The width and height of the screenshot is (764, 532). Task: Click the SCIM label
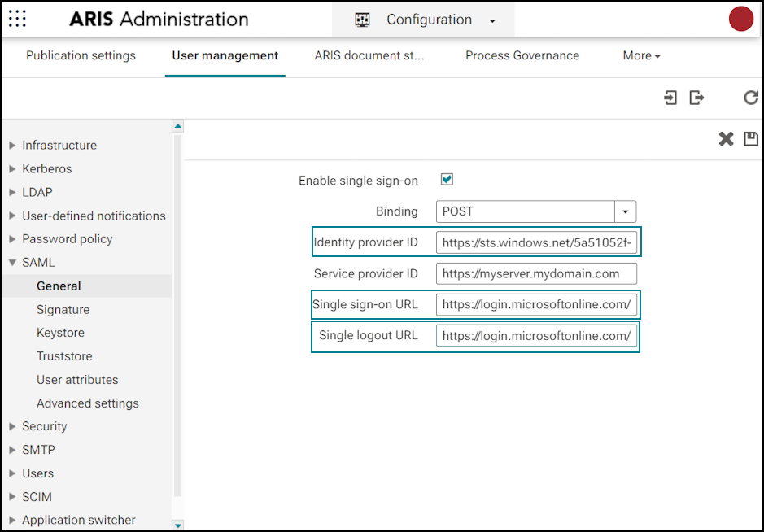tap(37, 496)
